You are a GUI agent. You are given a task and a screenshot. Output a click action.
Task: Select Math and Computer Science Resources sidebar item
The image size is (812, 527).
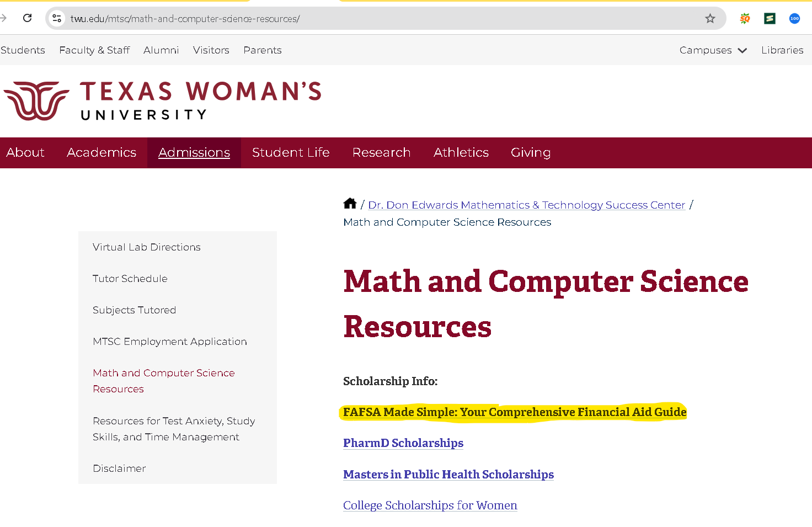click(164, 381)
